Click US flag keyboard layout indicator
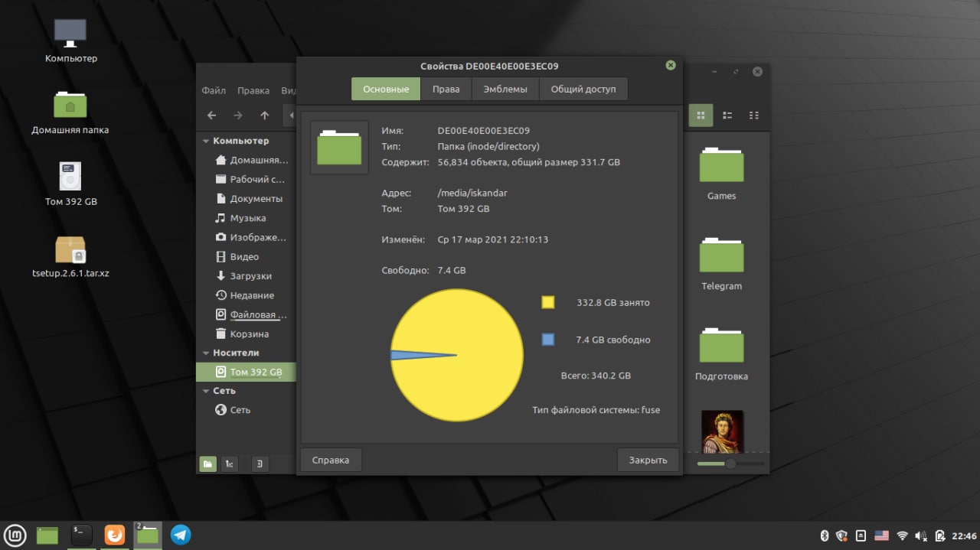 click(881, 535)
